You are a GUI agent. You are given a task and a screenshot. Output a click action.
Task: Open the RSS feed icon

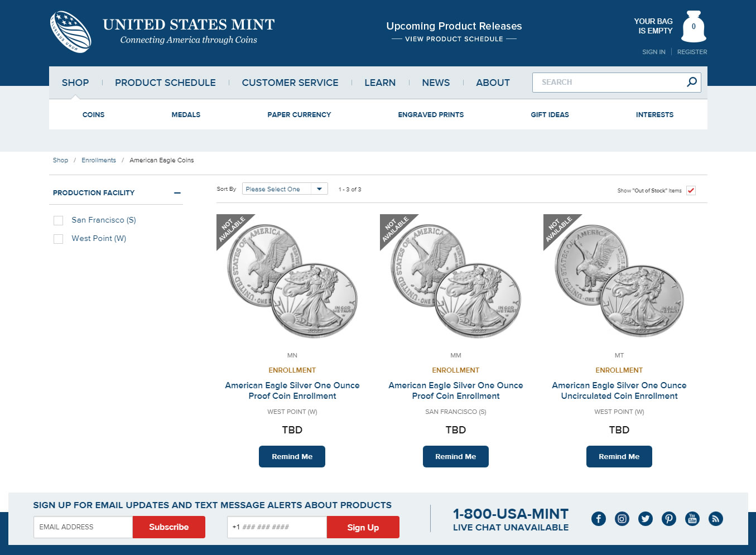click(716, 519)
